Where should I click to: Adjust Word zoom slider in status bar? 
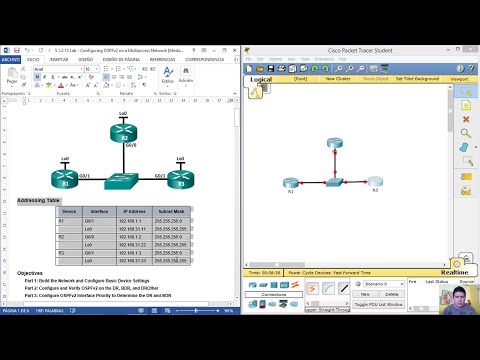tap(196, 311)
